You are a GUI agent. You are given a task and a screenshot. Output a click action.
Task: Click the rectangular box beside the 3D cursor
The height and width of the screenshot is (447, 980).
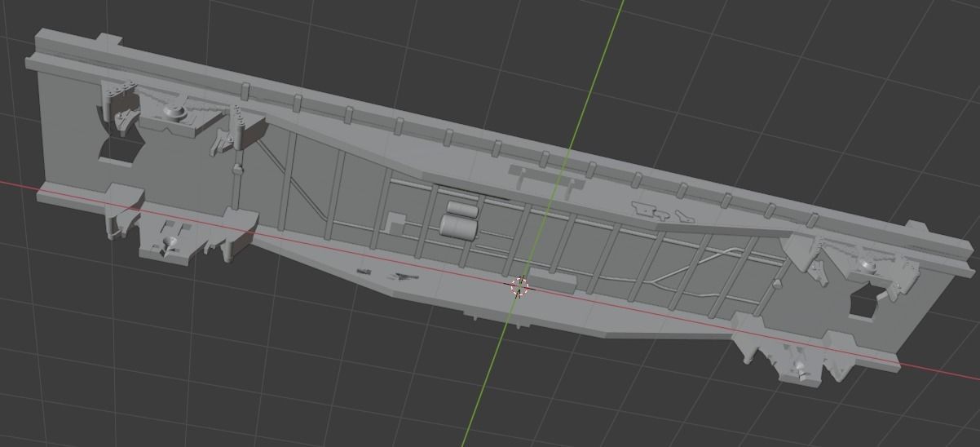pos(552,282)
